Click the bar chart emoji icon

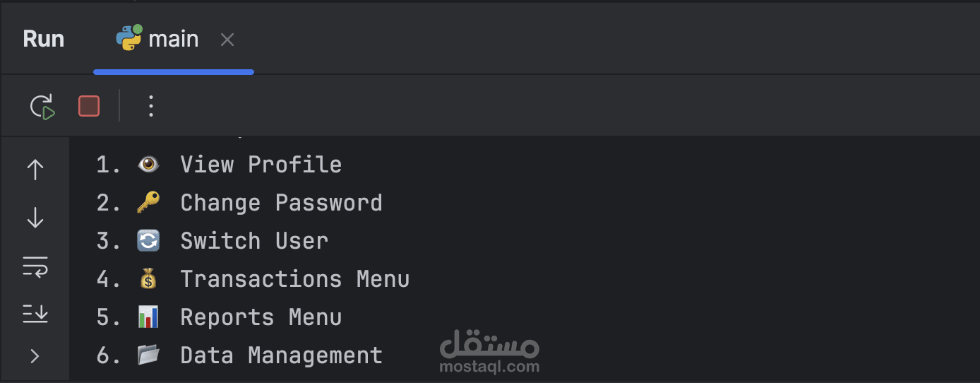coord(148,317)
